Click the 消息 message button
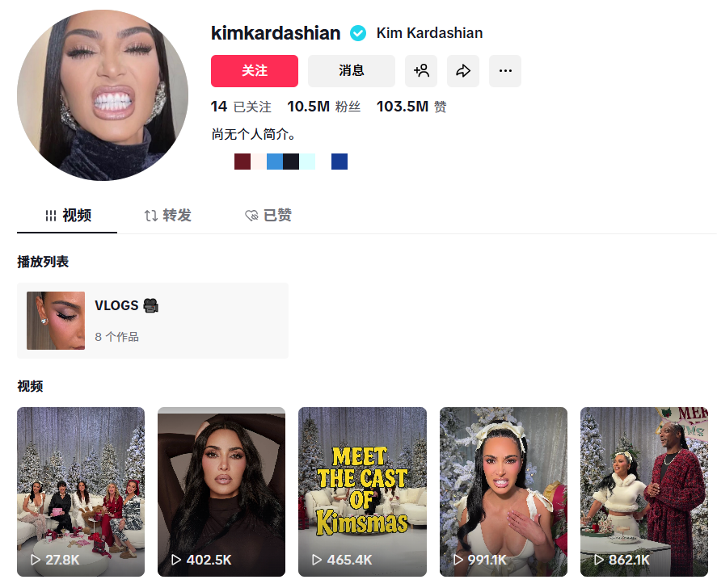This screenshot has height=588, width=717. [x=351, y=71]
